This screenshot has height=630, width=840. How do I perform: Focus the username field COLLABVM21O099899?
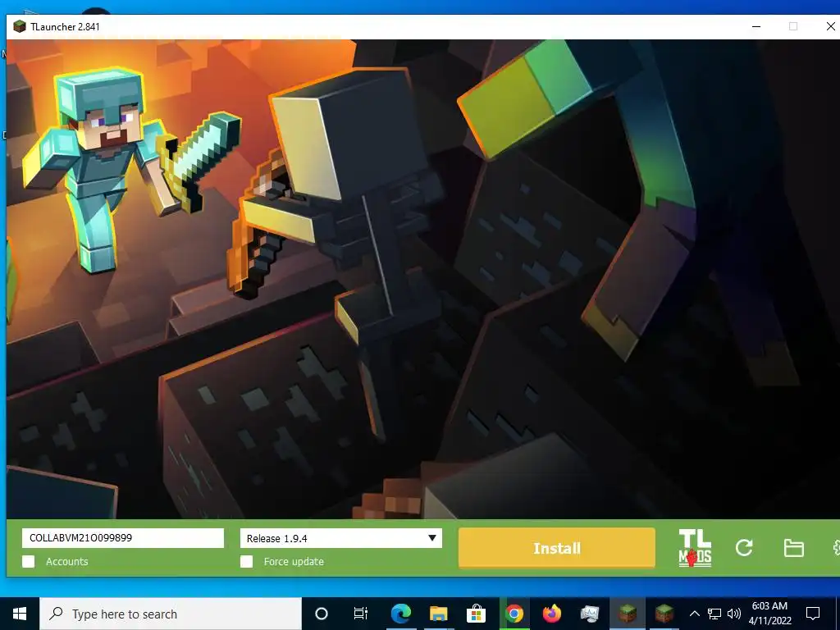click(x=123, y=538)
